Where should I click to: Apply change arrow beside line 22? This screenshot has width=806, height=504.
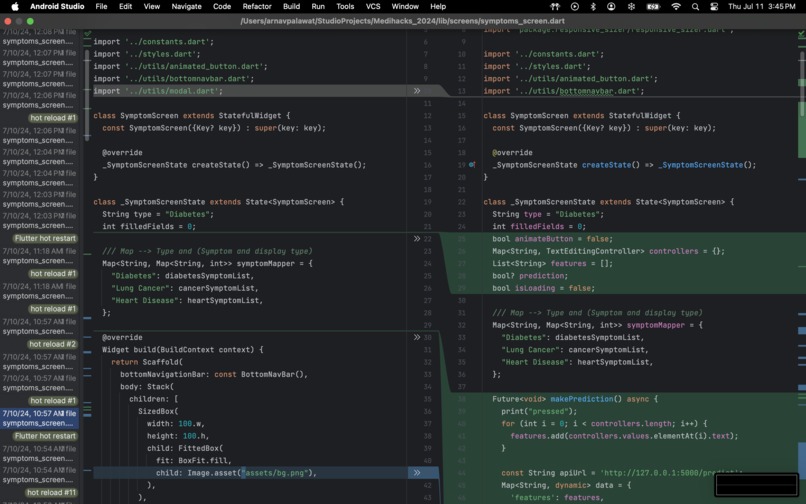click(x=417, y=239)
